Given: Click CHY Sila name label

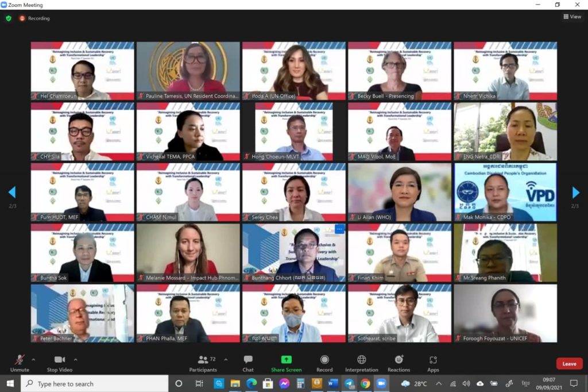Looking at the screenshot, I should click(x=50, y=156).
